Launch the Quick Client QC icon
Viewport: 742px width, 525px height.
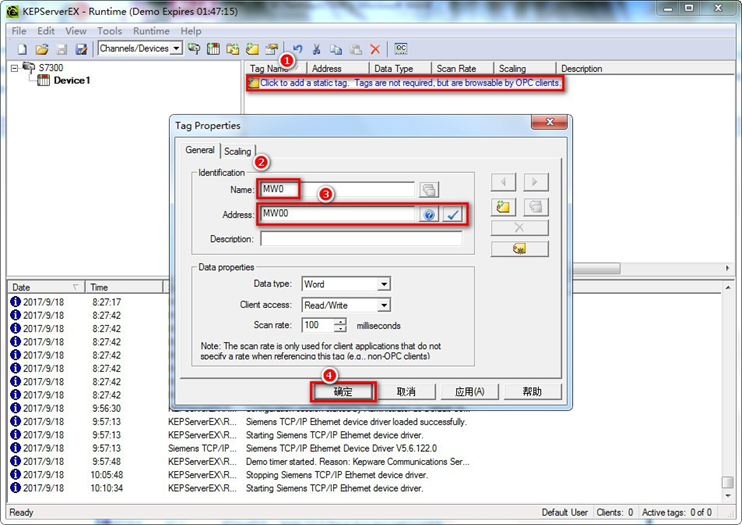(401, 48)
